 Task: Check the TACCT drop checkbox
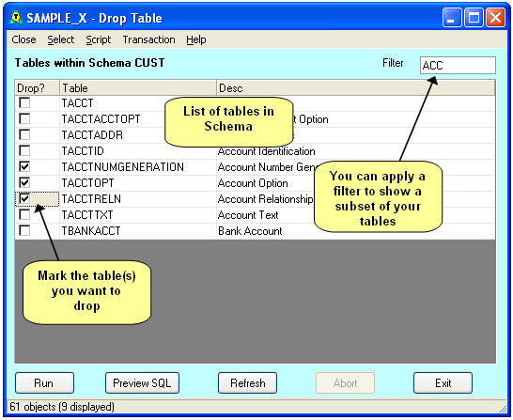(x=24, y=102)
